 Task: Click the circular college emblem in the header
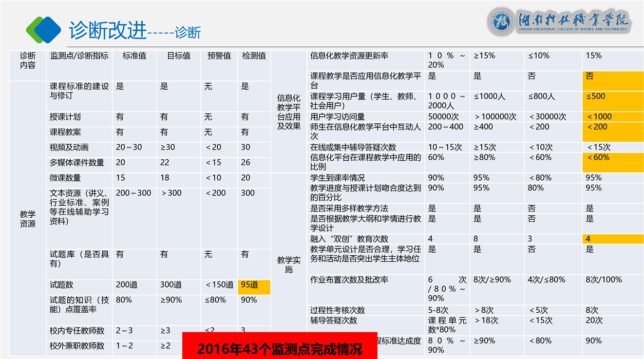[x=502, y=23]
